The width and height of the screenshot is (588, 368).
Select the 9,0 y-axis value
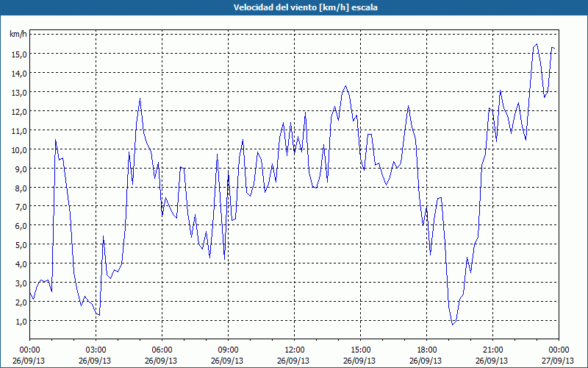(x=21, y=169)
